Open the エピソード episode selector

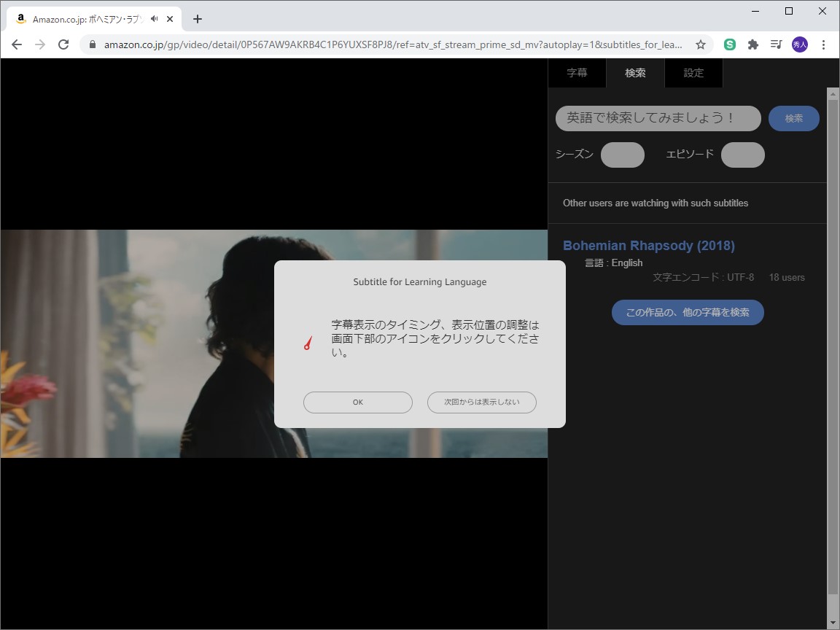point(742,155)
